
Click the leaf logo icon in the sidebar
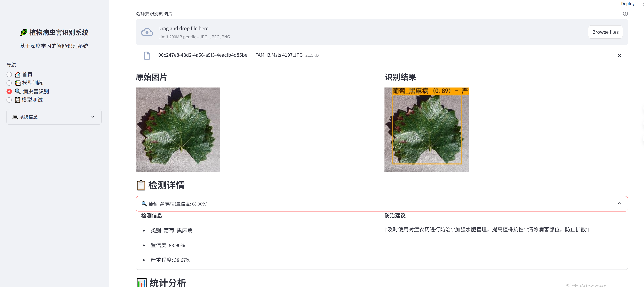[24, 33]
